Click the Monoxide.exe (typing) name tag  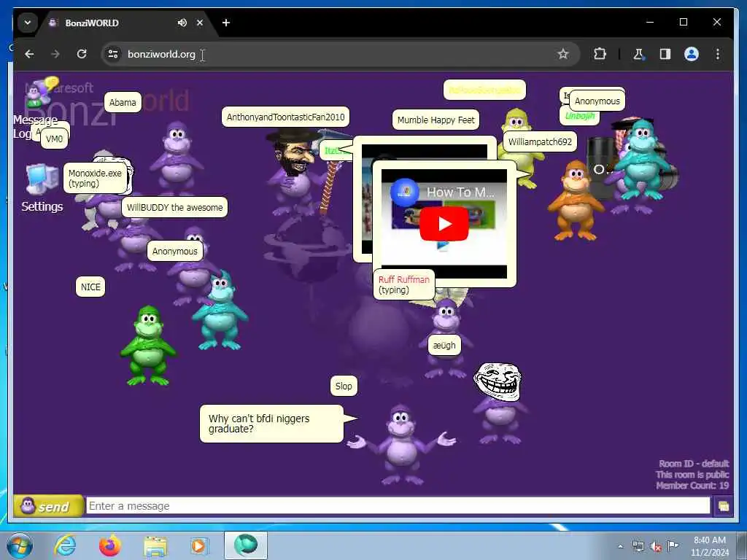click(x=95, y=178)
